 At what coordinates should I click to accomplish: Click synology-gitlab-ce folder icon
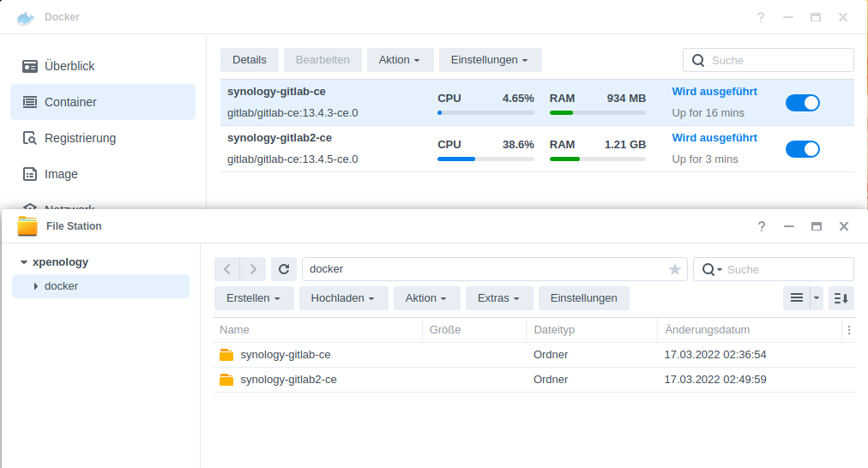coord(226,355)
